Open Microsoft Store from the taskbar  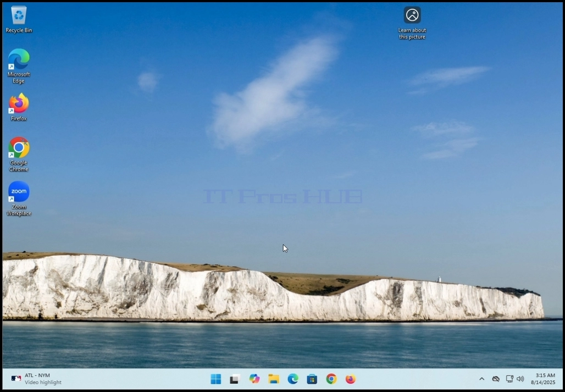pyautogui.click(x=312, y=379)
